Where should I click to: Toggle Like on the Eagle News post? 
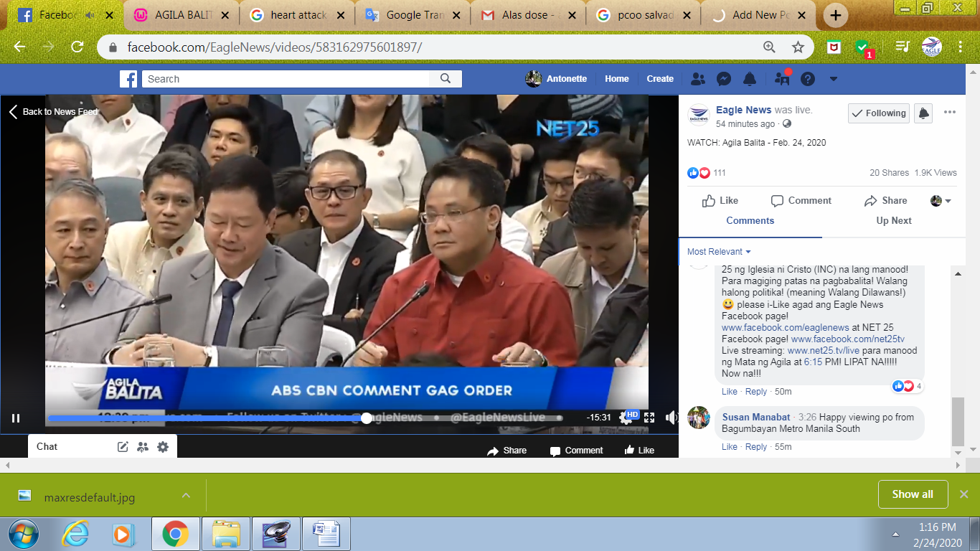(x=720, y=201)
